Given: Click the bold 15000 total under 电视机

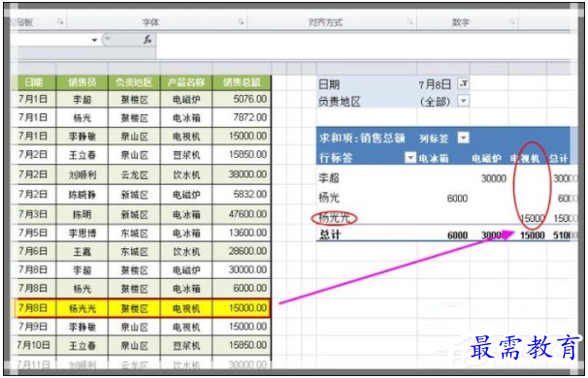Looking at the screenshot, I should pos(533,236).
